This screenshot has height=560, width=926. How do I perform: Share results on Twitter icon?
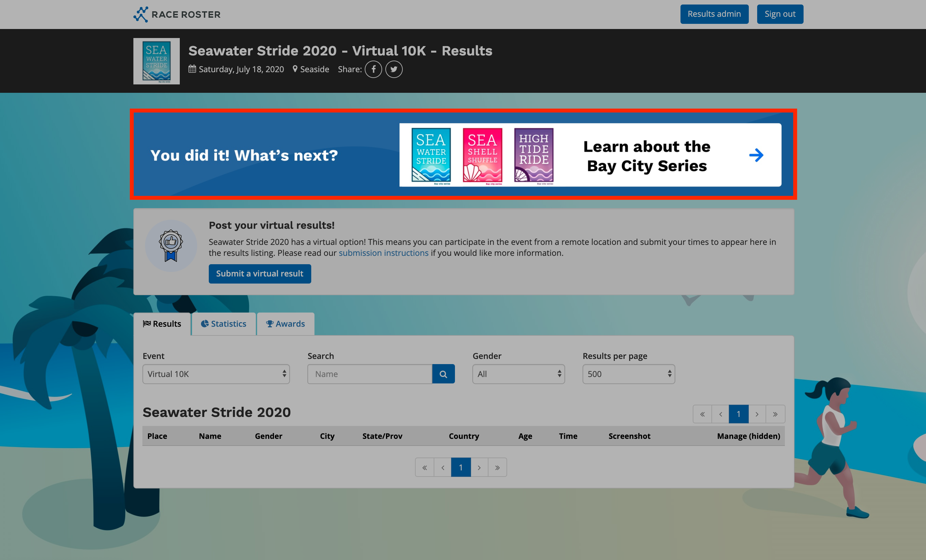coord(393,69)
